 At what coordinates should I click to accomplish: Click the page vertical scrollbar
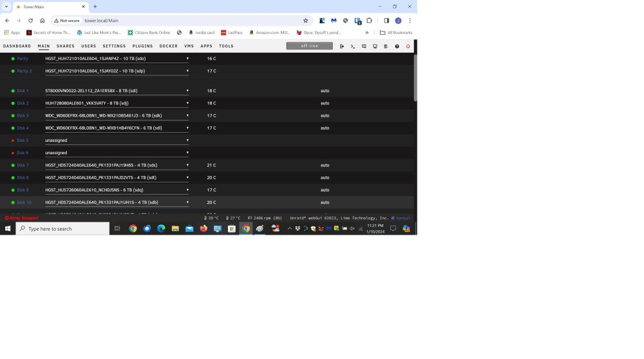pos(415,78)
